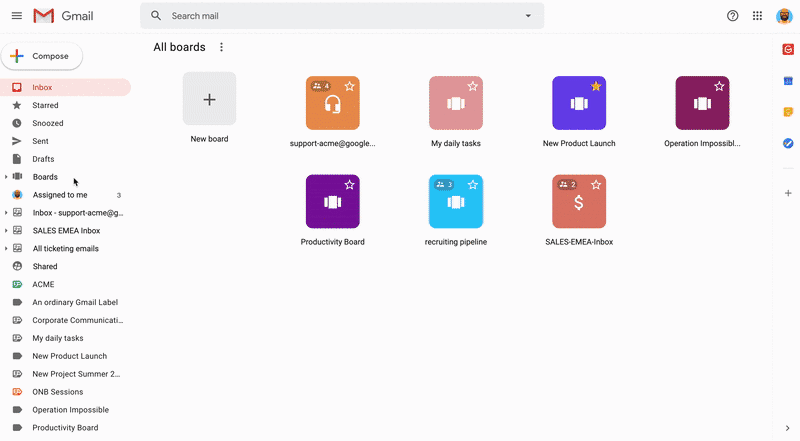
Task: Expand the Boards tree arrow
Action: point(6,177)
